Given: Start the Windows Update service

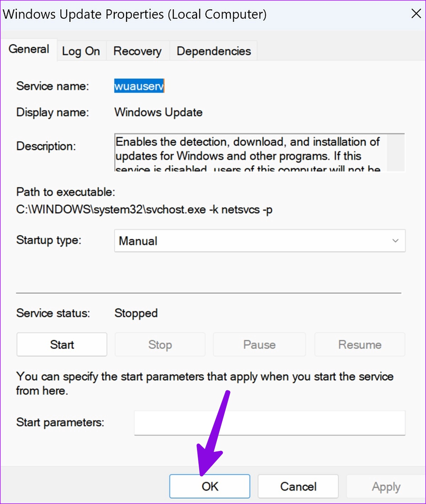Looking at the screenshot, I should point(62,345).
